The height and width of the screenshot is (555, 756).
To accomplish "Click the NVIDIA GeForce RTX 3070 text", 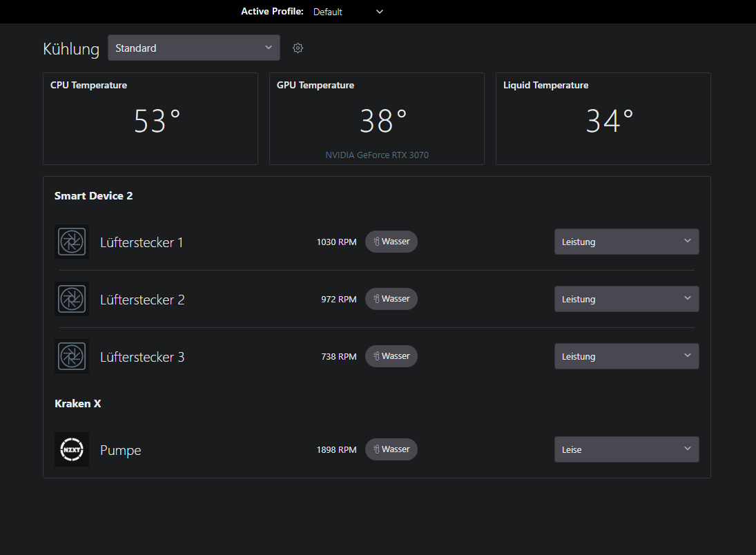I will 377,155.
